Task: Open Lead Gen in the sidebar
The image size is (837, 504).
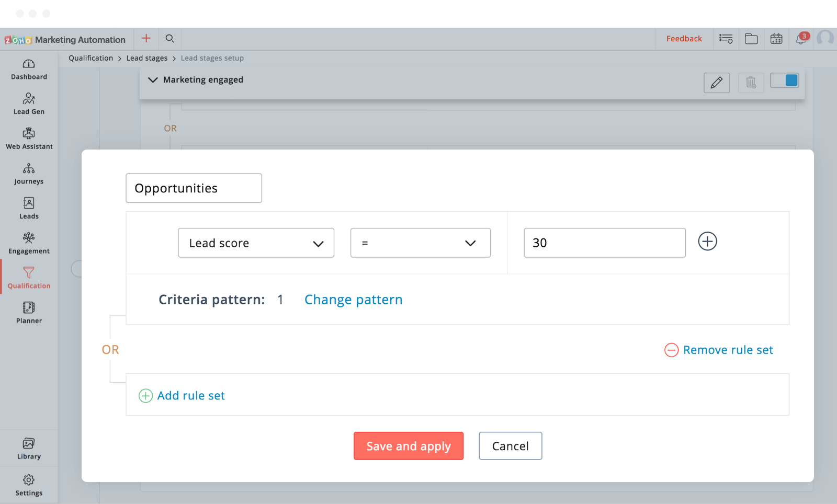Action: coord(29,104)
